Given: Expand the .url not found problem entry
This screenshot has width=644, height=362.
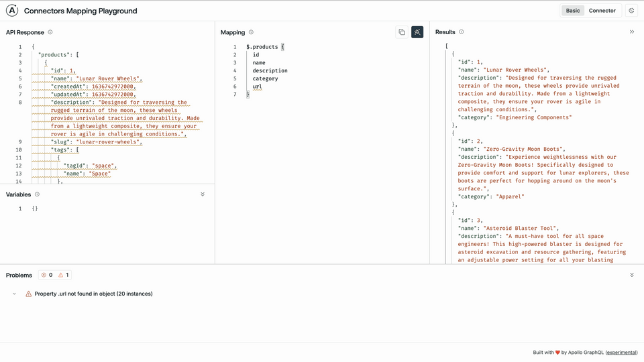Looking at the screenshot, I should click(14, 294).
